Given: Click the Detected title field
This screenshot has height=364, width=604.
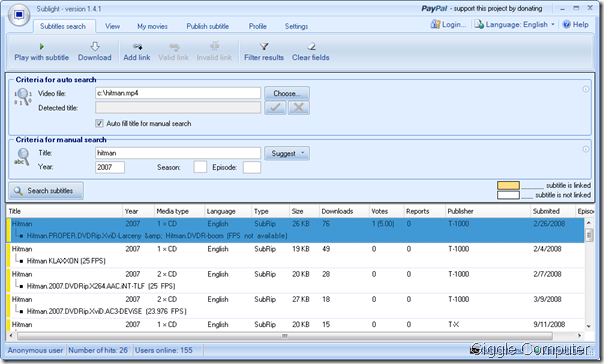Looking at the screenshot, I should (x=178, y=107).
